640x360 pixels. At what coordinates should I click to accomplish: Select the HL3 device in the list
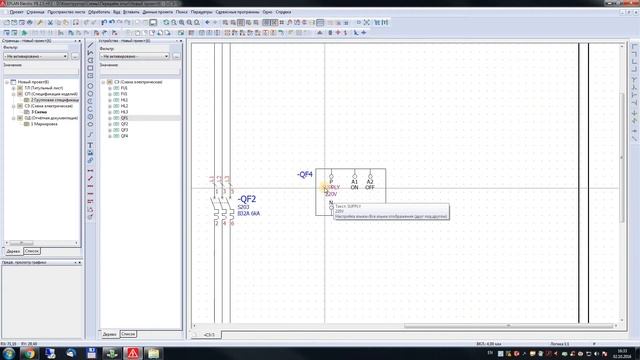[124, 112]
